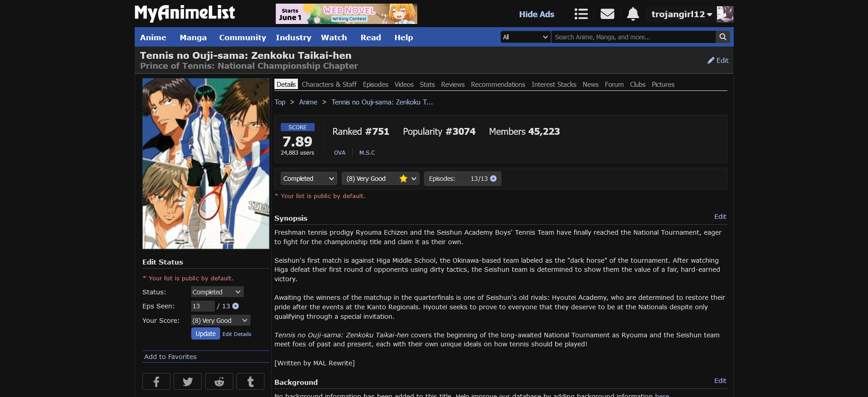Select the Details tab

coord(286,85)
